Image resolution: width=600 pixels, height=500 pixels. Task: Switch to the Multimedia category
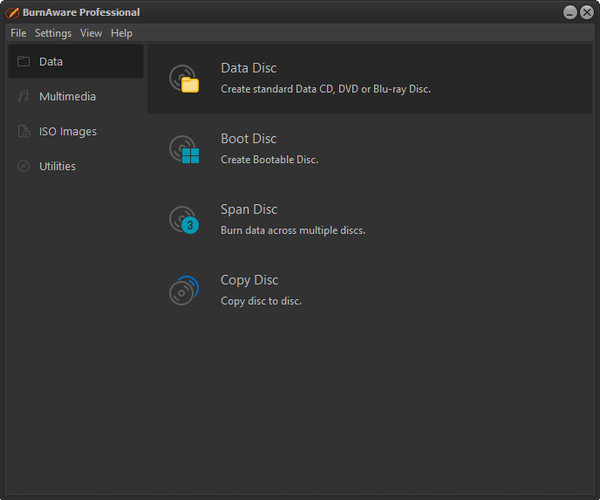(x=67, y=97)
